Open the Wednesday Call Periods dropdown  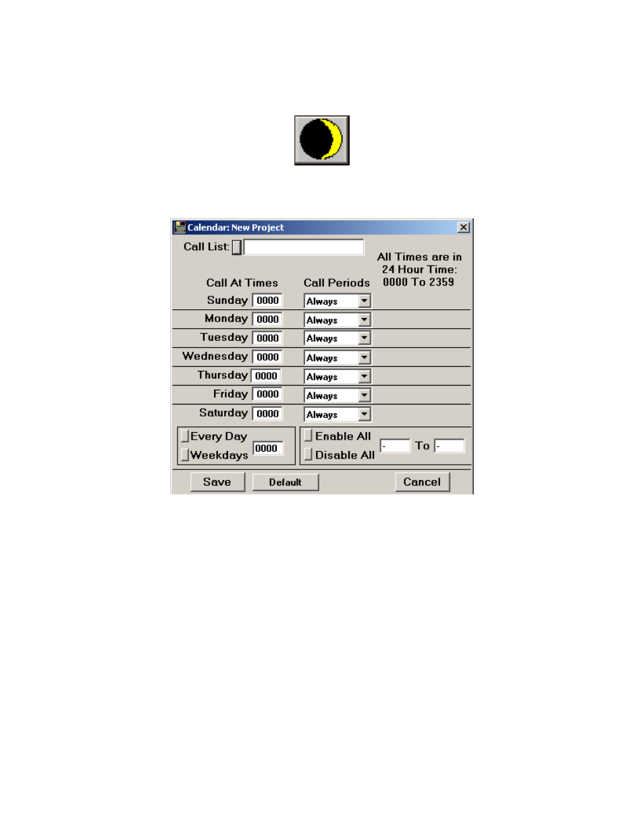click(x=364, y=358)
